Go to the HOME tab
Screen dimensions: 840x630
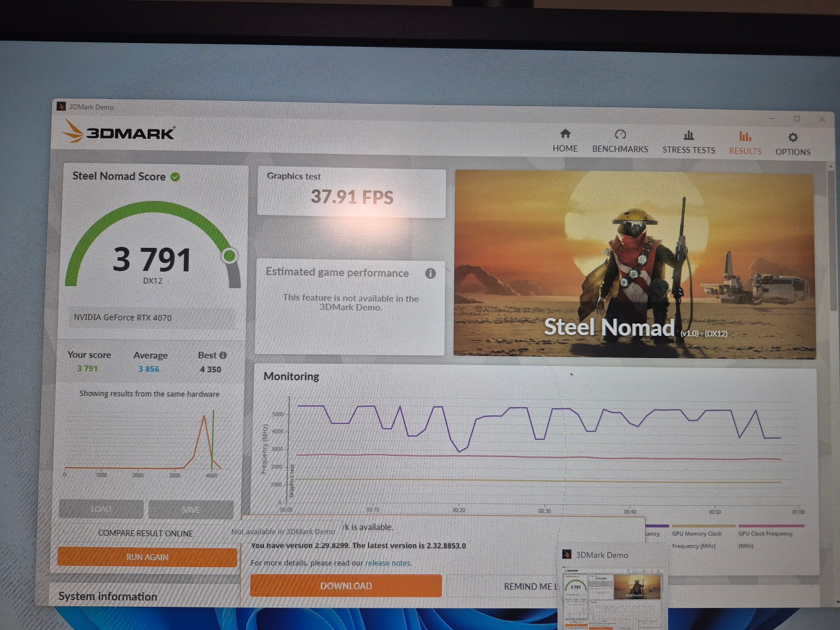coord(565,141)
